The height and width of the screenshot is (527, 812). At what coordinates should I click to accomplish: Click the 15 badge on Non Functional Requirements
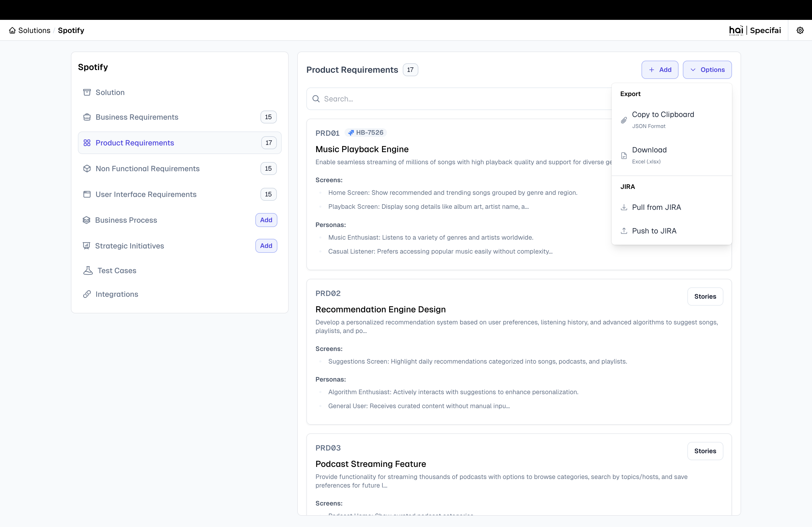[269, 169]
